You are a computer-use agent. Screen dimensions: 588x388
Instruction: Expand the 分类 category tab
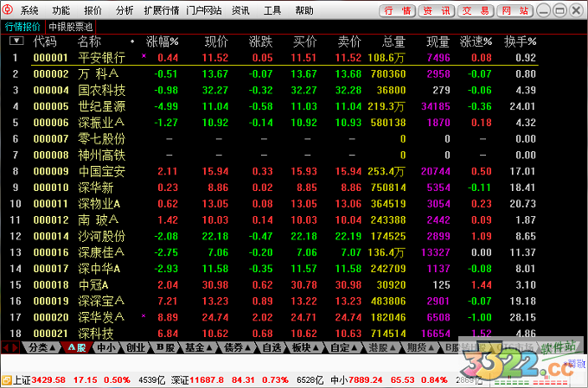tap(42, 348)
